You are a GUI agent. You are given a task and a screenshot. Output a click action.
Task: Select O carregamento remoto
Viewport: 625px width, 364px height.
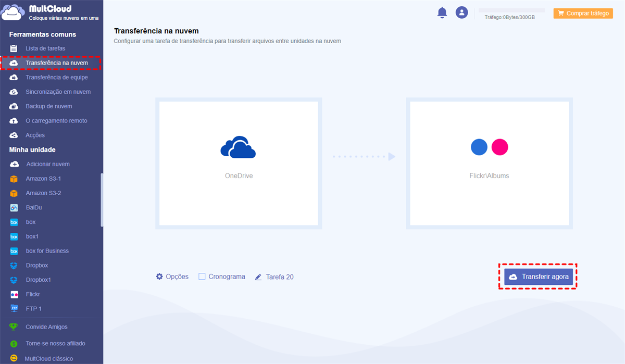pos(56,121)
